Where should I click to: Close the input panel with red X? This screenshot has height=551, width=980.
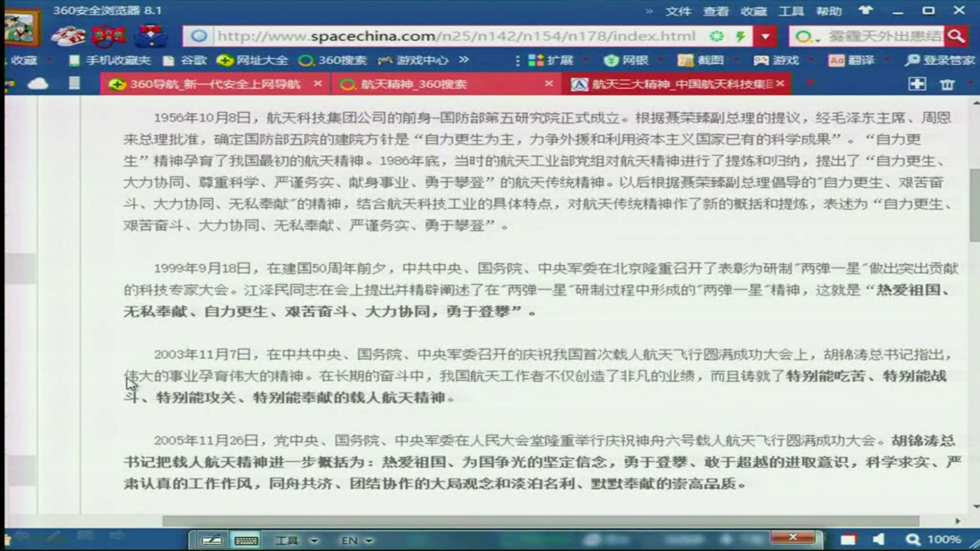tap(793, 537)
